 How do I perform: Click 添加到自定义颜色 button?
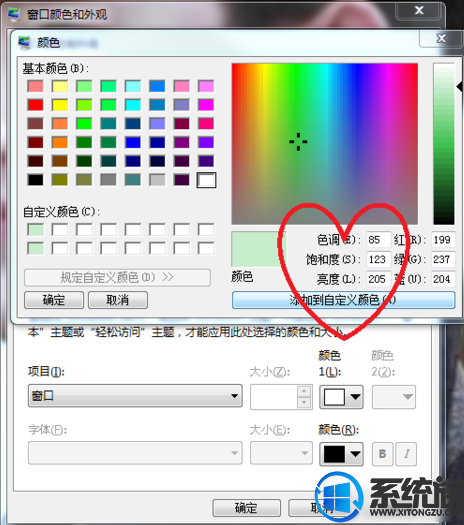[343, 300]
